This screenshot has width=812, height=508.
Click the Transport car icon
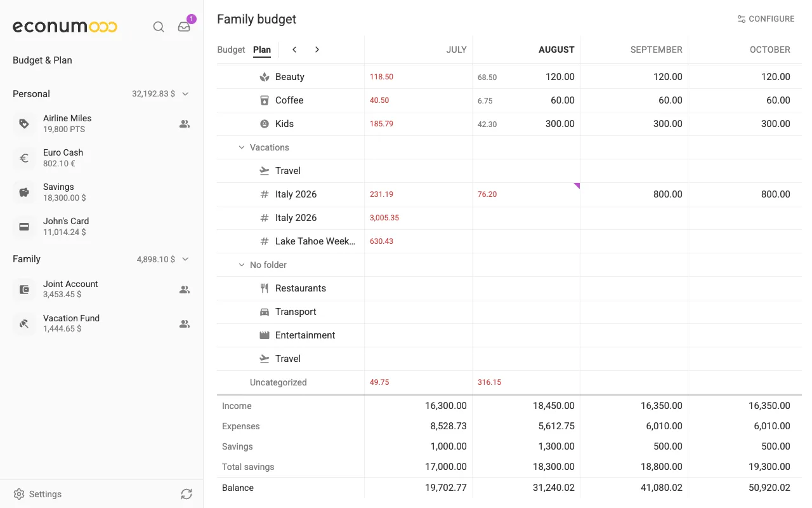(265, 312)
